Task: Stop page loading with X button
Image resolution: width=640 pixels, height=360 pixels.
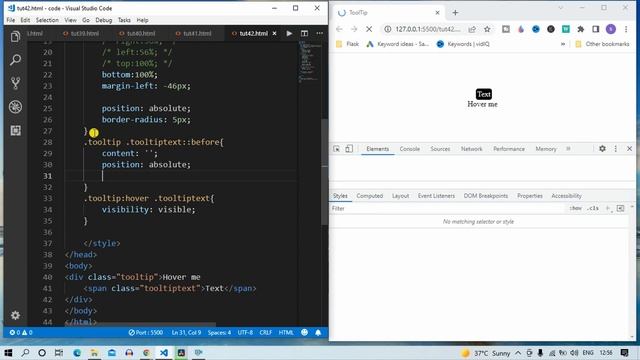Action: point(369,29)
